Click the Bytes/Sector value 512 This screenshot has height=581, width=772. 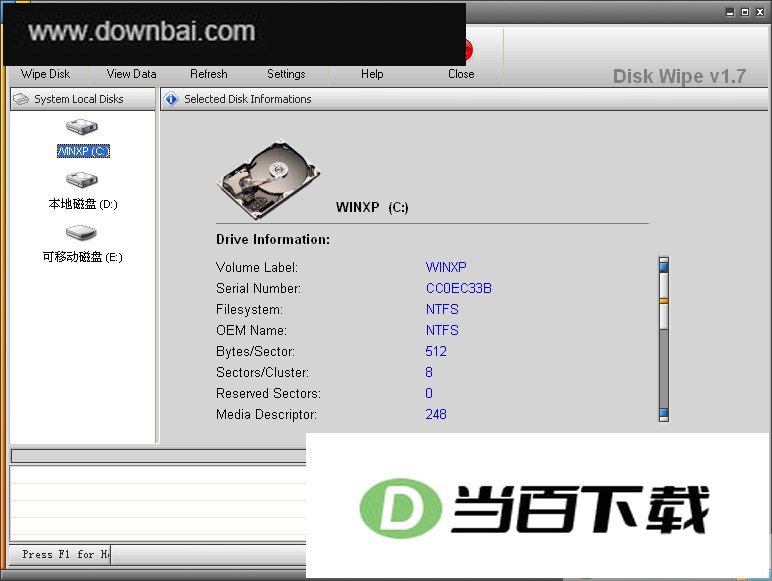click(x=436, y=351)
